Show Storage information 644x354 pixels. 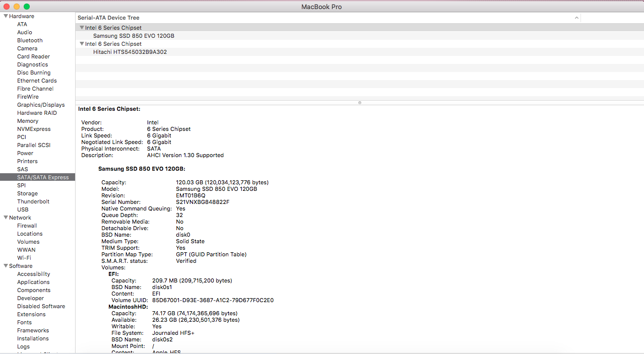27,193
